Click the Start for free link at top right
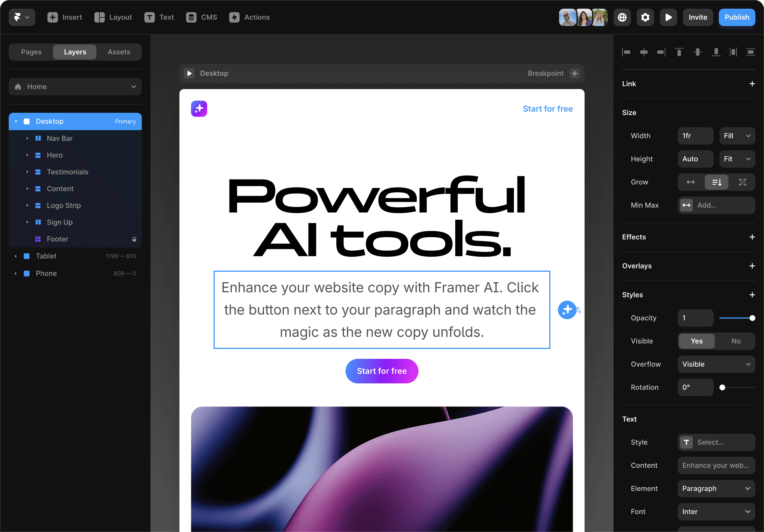764x532 pixels. [x=548, y=109]
